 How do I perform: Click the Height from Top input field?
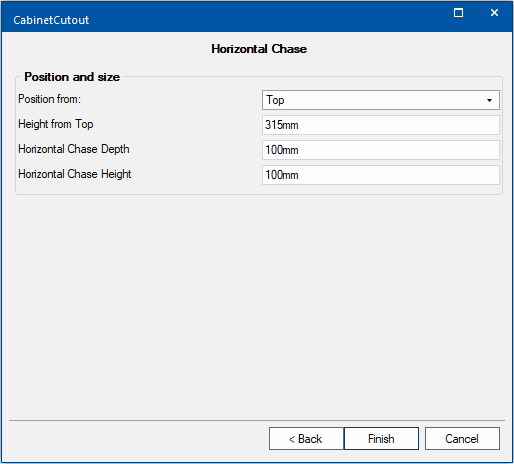381,125
